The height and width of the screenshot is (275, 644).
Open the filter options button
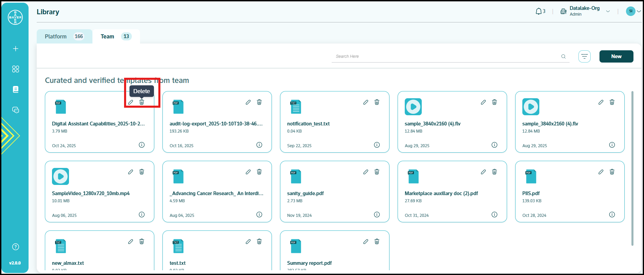(585, 56)
